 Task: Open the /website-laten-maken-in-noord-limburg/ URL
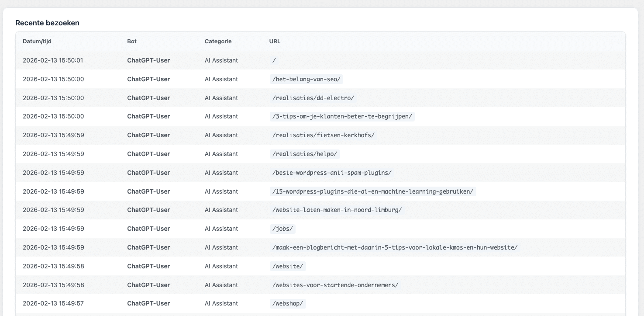337,210
